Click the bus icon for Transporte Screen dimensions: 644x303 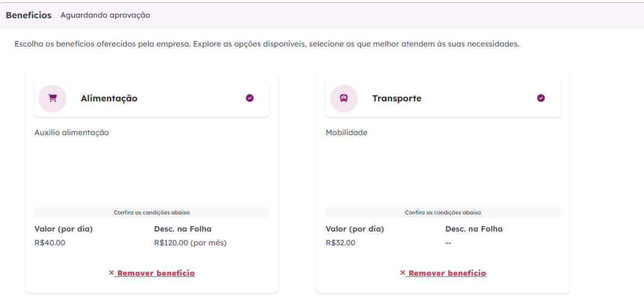tap(344, 99)
